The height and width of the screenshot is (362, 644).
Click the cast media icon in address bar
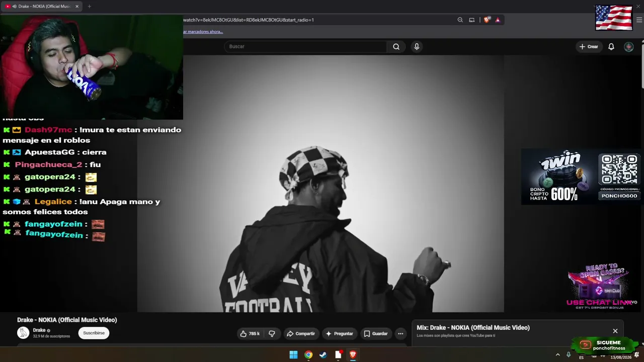472,20
